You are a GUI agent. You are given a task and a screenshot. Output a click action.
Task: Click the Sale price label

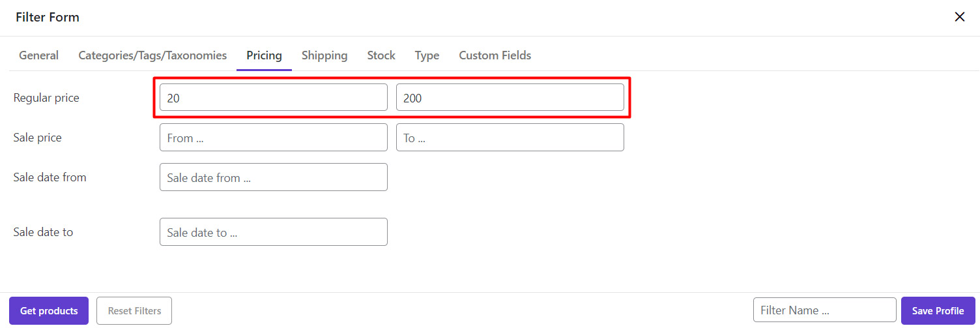pyautogui.click(x=37, y=138)
